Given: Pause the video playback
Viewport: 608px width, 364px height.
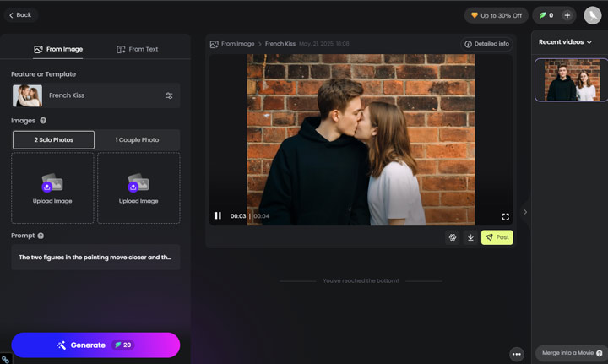Looking at the screenshot, I should pos(218,215).
